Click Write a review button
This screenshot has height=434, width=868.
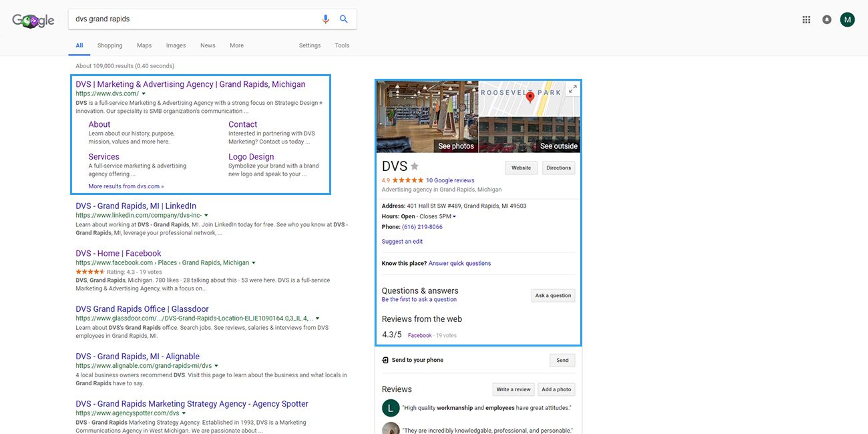(x=513, y=389)
